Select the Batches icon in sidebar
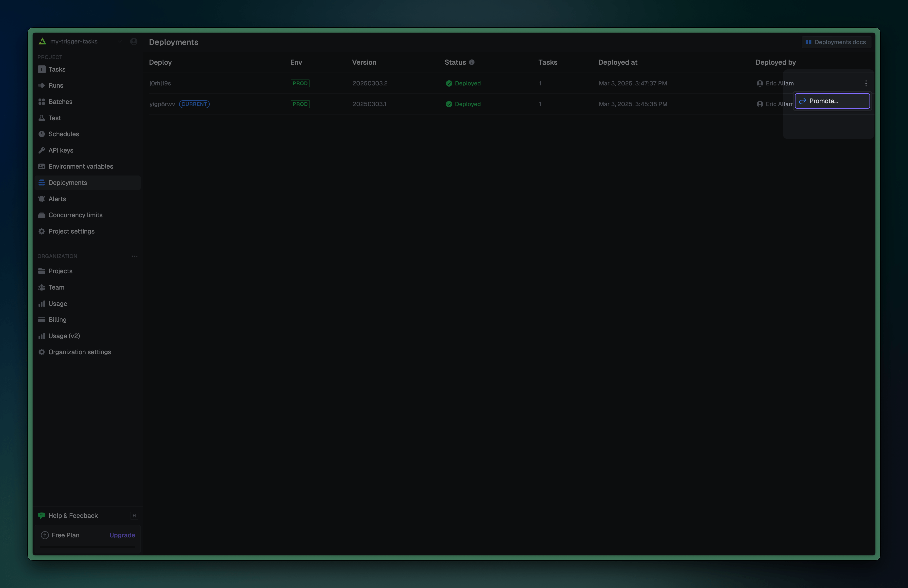 (x=42, y=101)
